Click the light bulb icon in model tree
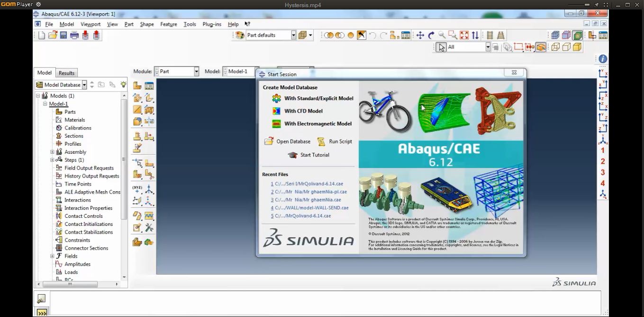 click(x=123, y=84)
